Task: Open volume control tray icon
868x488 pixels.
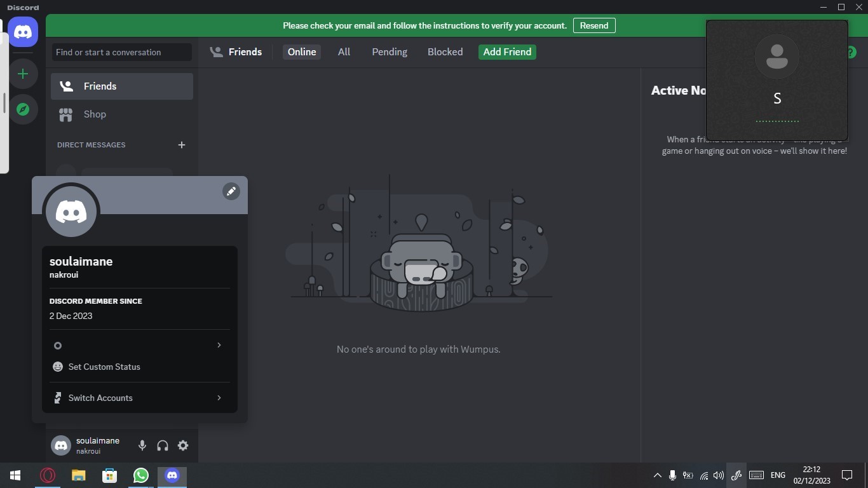Action: point(719,475)
